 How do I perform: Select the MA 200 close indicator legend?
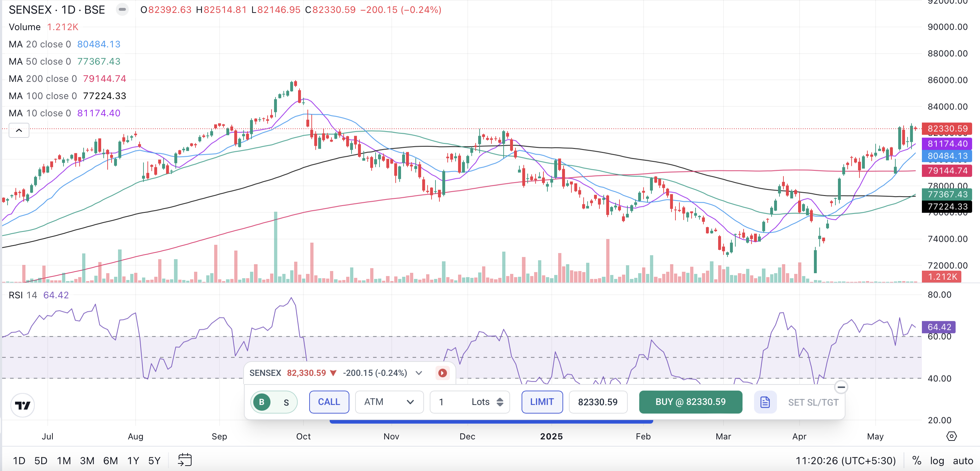[x=67, y=78]
